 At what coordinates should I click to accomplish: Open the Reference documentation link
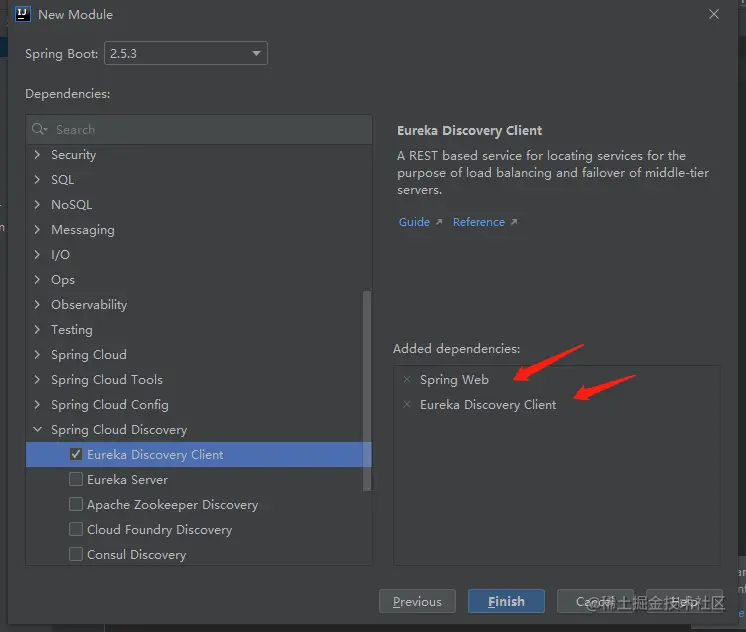coord(479,222)
